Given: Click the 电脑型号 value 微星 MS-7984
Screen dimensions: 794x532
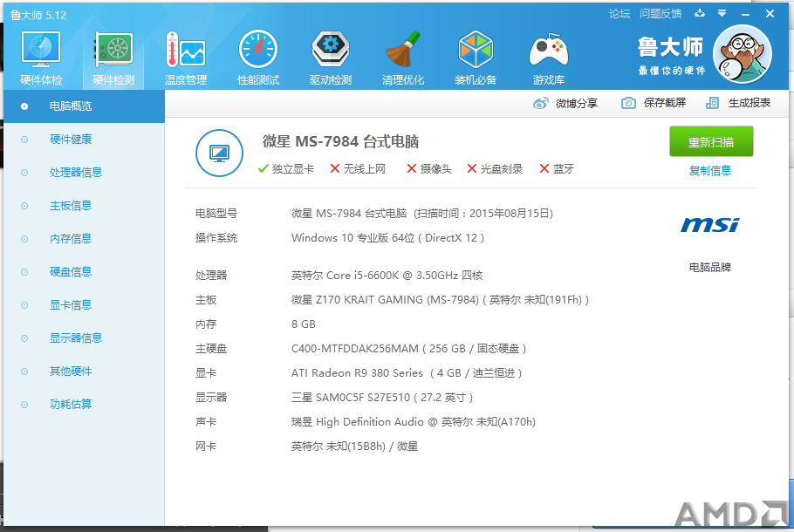Looking at the screenshot, I should coord(421,213).
